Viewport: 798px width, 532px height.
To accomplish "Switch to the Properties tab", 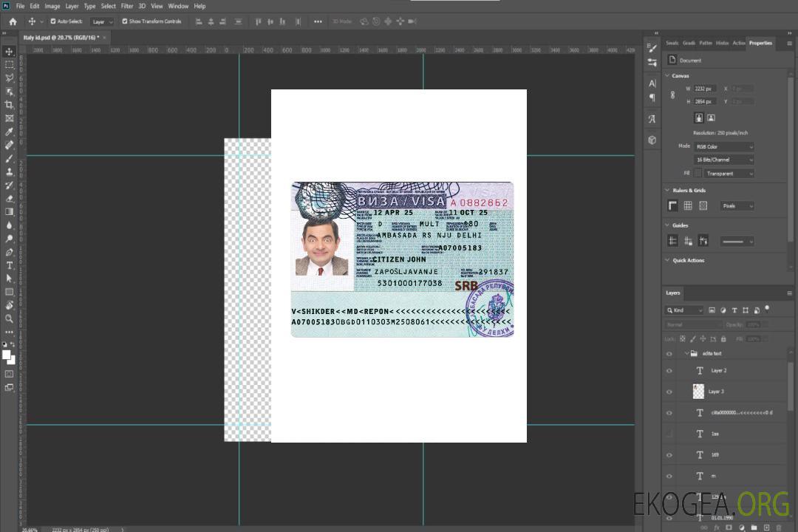I will (x=760, y=43).
